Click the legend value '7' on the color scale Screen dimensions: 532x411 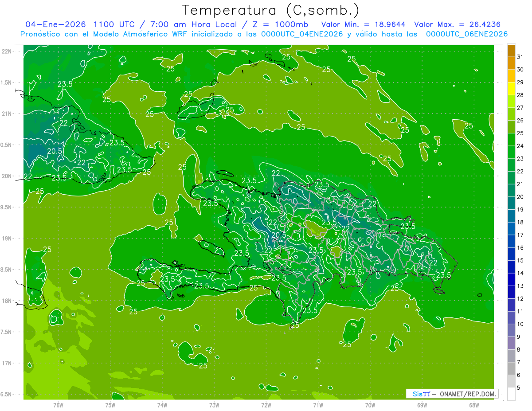click(x=519, y=363)
